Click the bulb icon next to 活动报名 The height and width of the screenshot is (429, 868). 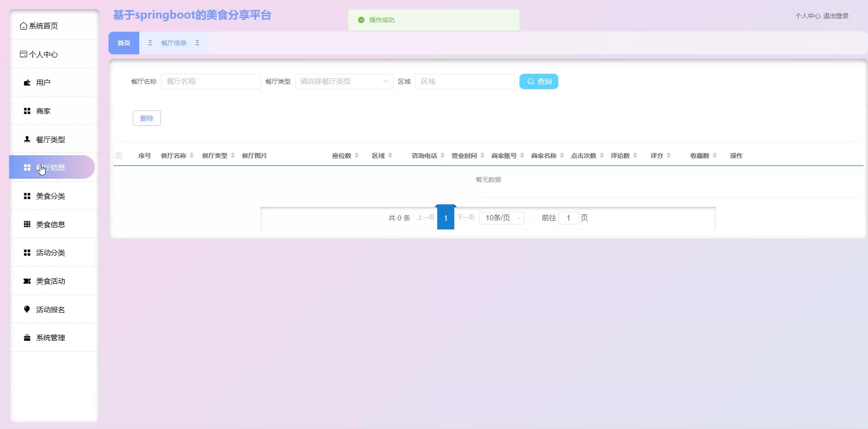(x=27, y=310)
